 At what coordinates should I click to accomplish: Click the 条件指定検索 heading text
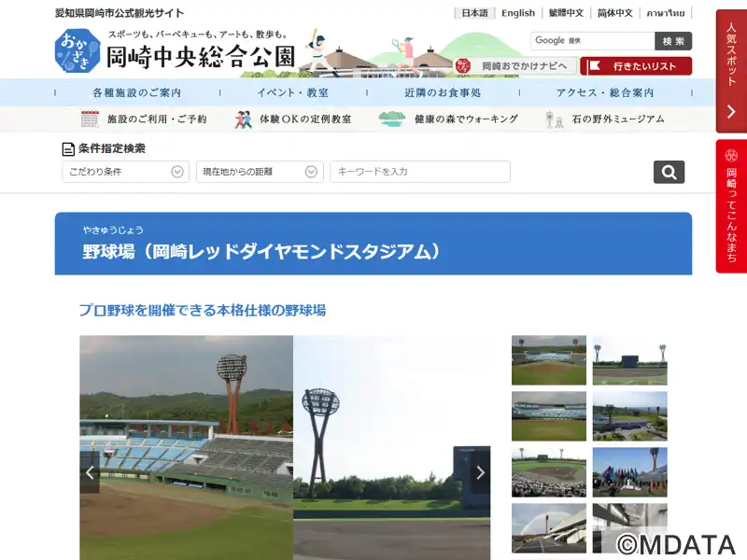click(111, 148)
